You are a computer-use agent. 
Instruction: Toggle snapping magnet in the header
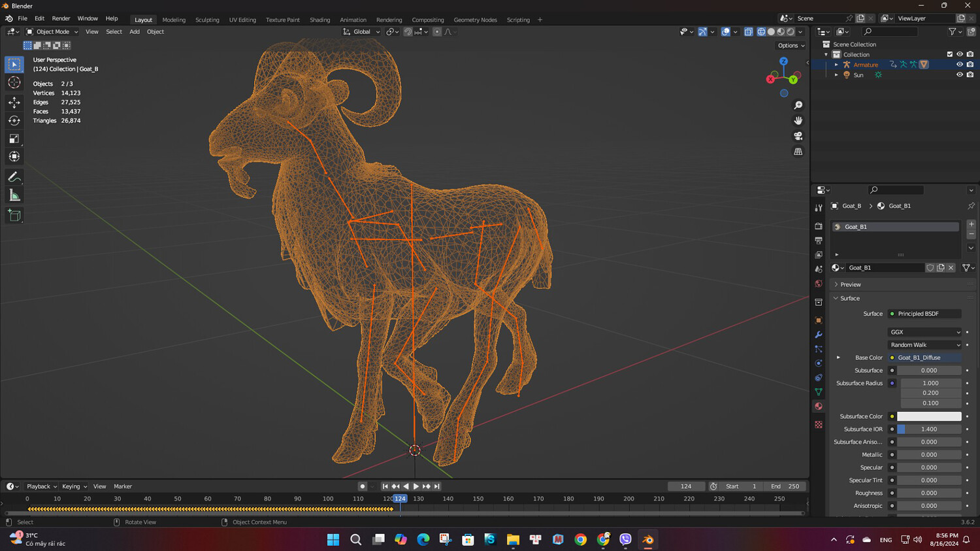(408, 31)
